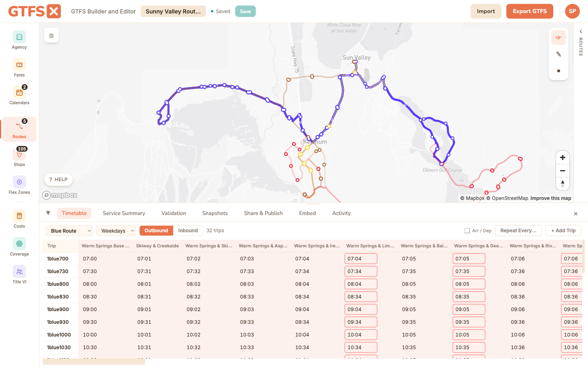Click the + Add Trip button
Viewport: 588px width, 368px height.
pyautogui.click(x=563, y=231)
